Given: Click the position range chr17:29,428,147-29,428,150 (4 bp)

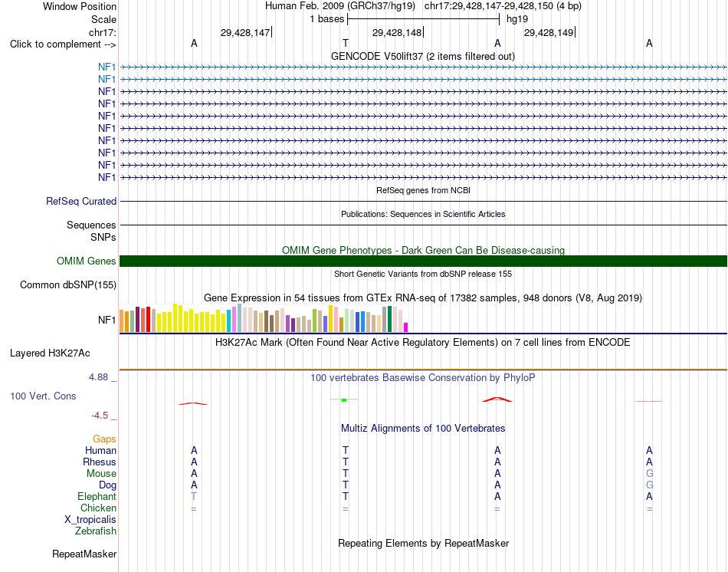Looking at the screenshot, I should 503,6.
